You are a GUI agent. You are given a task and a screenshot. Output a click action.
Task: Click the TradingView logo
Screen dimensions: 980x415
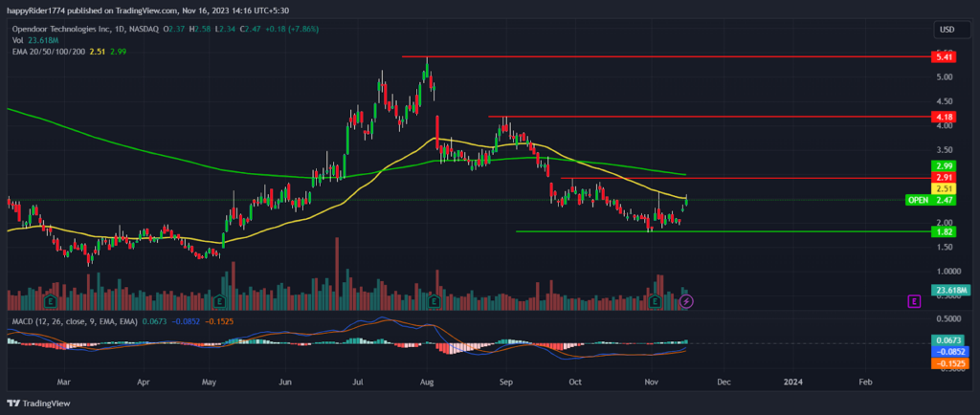(38, 404)
